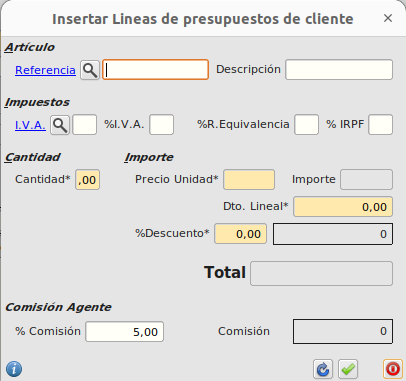Viewport: 406px width, 381px height.
Task: Click the Cantidad section heading
Action: (x=33, y=157)
